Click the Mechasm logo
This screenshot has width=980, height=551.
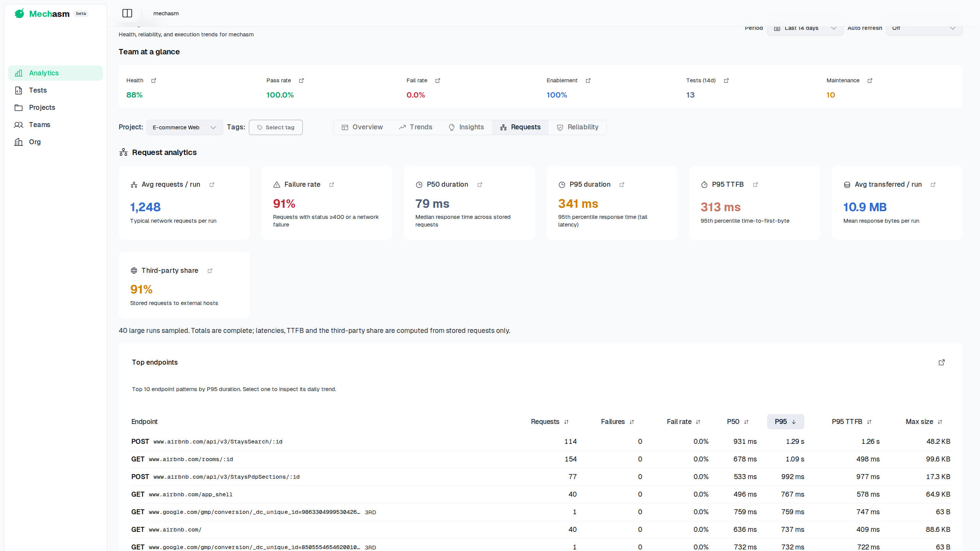(x=42, y=14)
